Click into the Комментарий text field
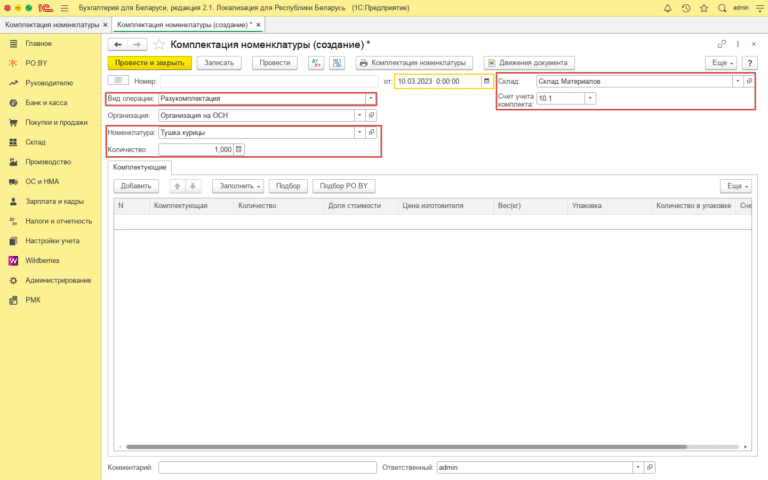The height and width of the screenshot is (480, 768). [x=267, y=467]
